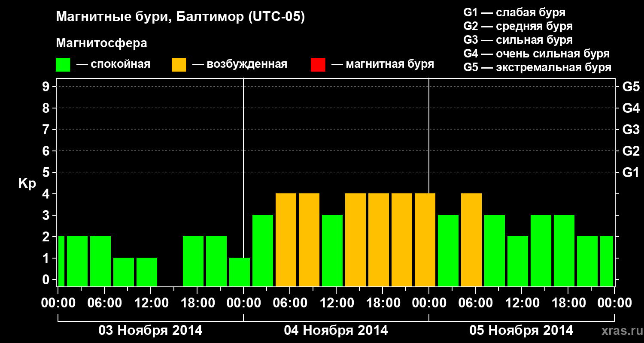Screen dimensions: 644x343
Task: Click the vertical day divider between 04 and 05 Ноября
Action: (x=429, y=135)
